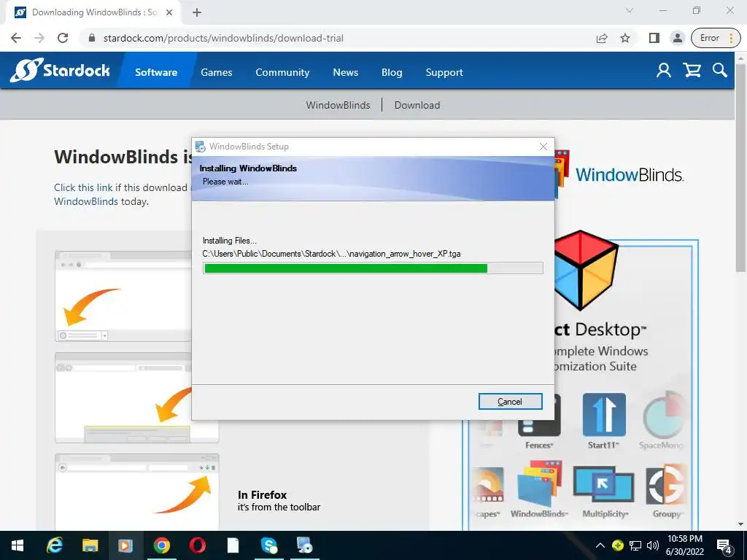Open File Explorer from the taskbar
The width and height of the screenshot is (747, 560).
(90, 545)
